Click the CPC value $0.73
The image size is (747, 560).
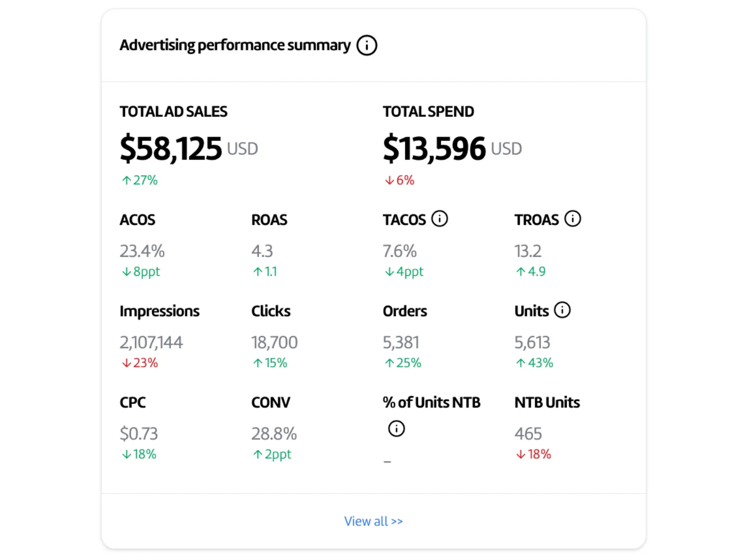click(139, 433)
